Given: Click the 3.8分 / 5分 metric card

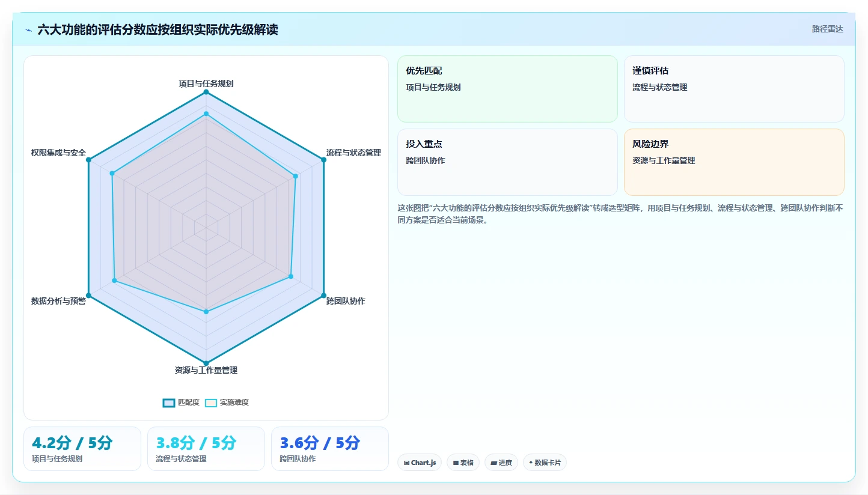Looking at the screenshot, I should 206,449.
